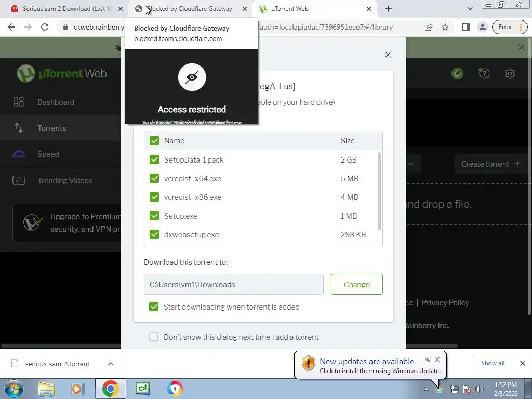Screen dimensions: 532x399
Task: Open the Speed gauge icon
Action: pos(19,154)
